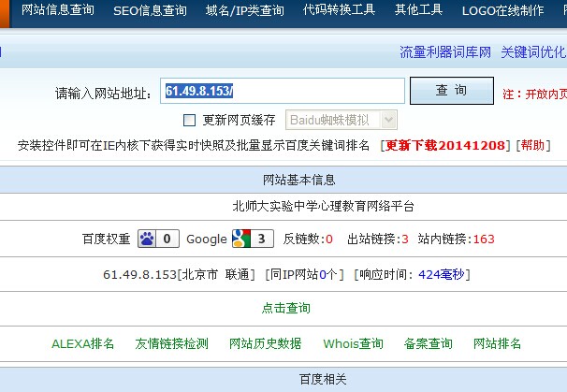This screenshot has width=567, height=392.
Task: Expand the Baidu蜘蛛模拟 dropdown
Action: point(342,120)
